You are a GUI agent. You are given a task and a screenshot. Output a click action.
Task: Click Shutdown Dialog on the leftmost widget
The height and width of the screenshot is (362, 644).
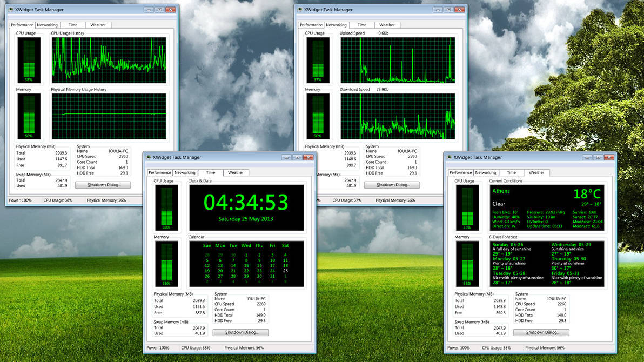pyautogui.click(x=103, y=184)
